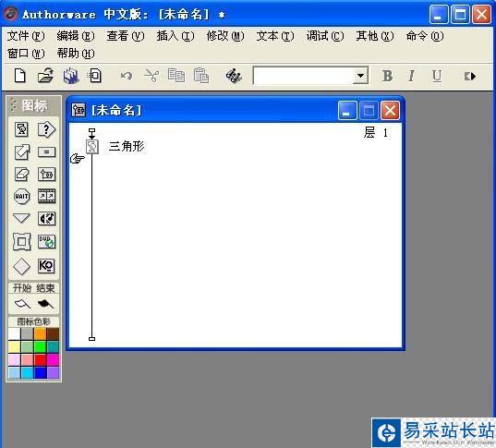Click the Restart playback toolbar icon
The height and width of the screenshot is (448, 496).
(x=470, y=77)
